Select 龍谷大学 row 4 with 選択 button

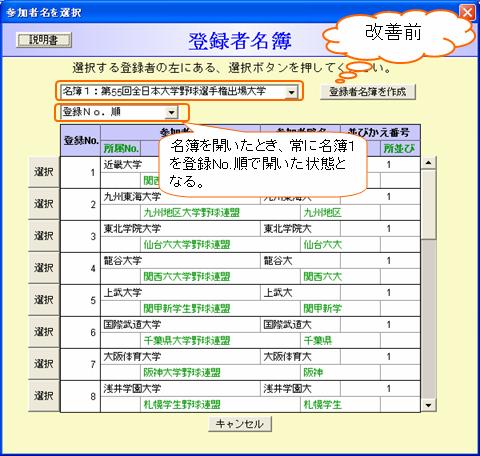44,268
